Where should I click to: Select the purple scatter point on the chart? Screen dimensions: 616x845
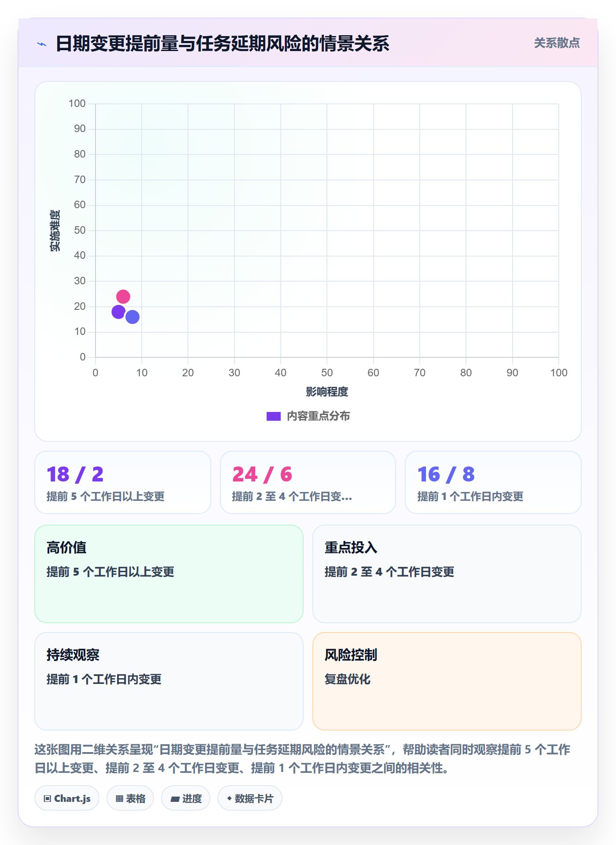(x=118, y=312)
